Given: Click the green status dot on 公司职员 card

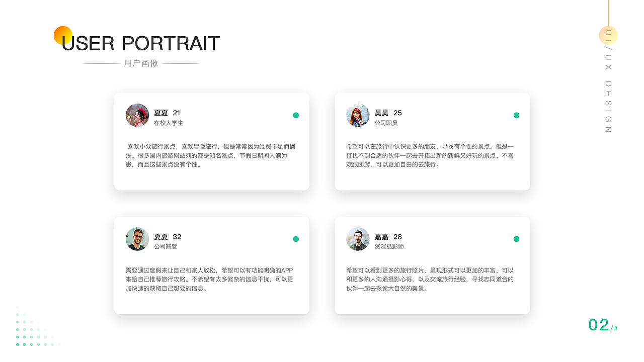Looking at the screenshot, I should click(516, 115).
